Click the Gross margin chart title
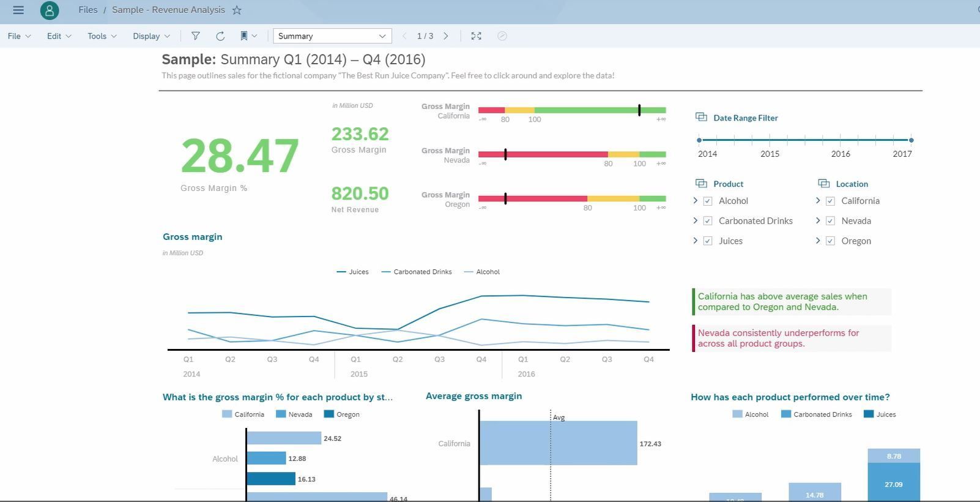Image resolution: width=980 pixels, height=502 pixels. point(193,237)
